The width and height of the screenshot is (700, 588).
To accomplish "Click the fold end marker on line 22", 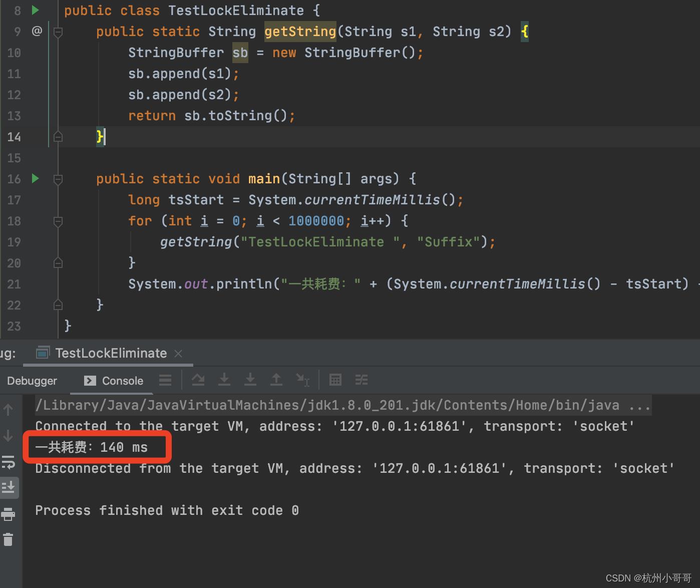I will (58, 305).
